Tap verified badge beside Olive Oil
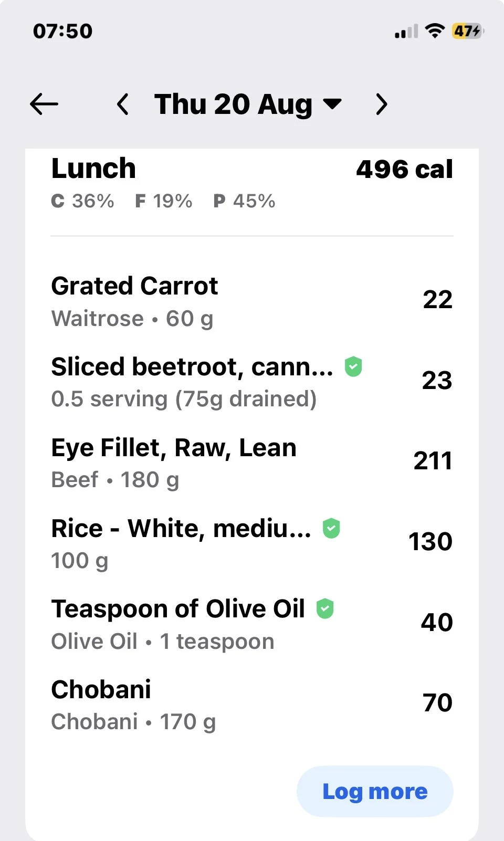Screen dimensions: 504x841 click(325, 608)
